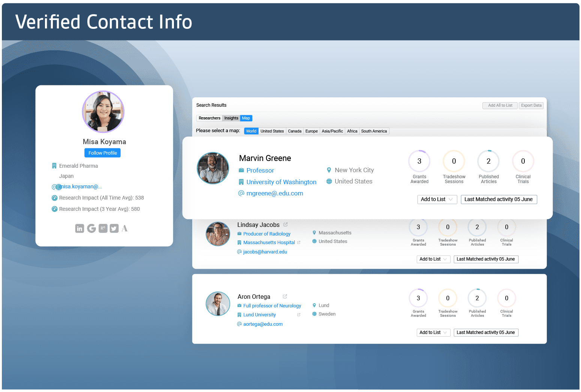Viewport: 581px width, 392px height.
Task: Click globe icon beside Sweden
Action: [314, 314]
